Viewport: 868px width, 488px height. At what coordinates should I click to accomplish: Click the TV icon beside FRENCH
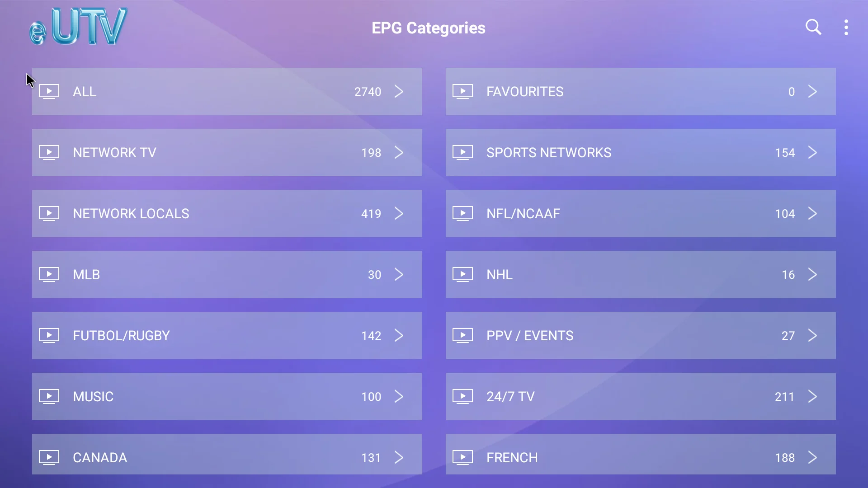tap(462, 458)
